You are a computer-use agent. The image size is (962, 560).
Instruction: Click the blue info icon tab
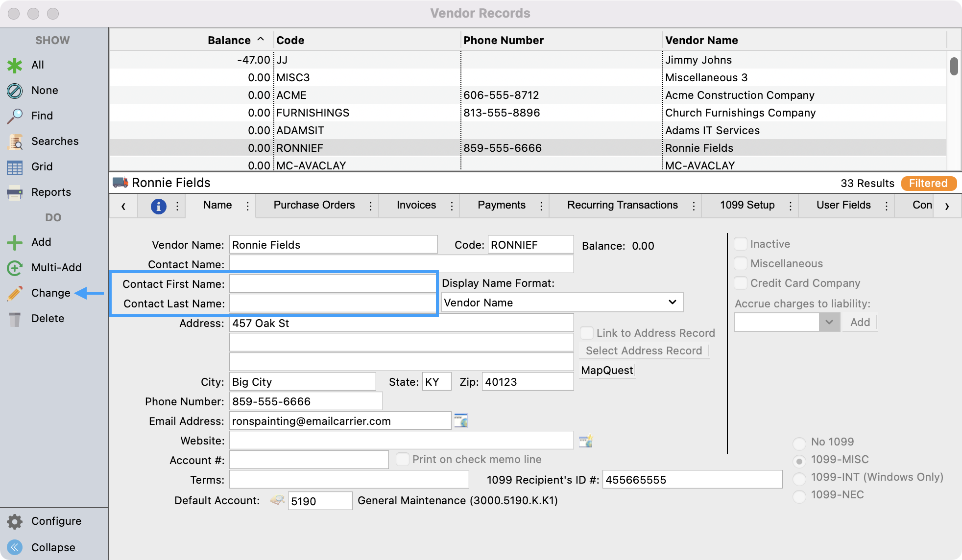click(158, 206)
